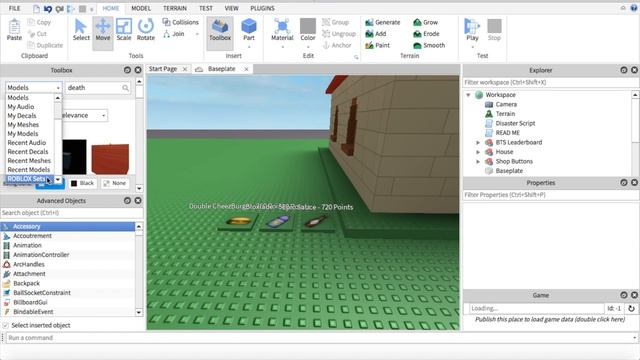Pick the Rotate tool
The width and height of the screenshot is (640, 360).
click(146, 29)
